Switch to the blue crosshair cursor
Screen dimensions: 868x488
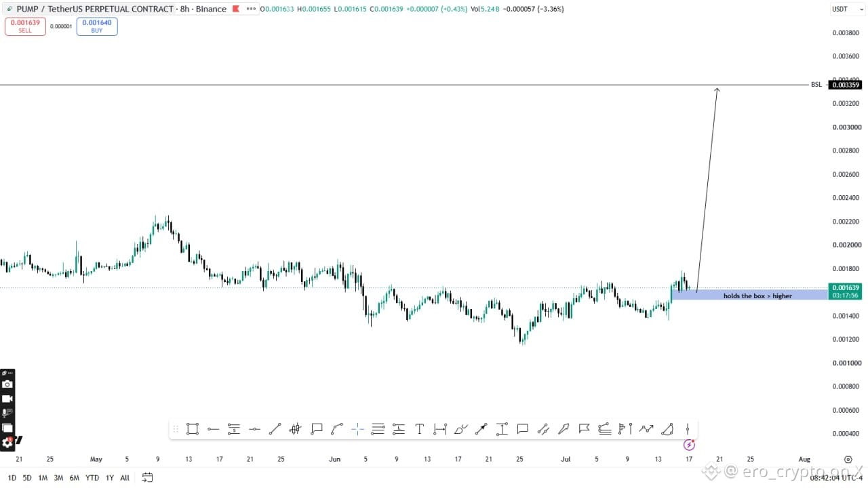coord(357,428)
